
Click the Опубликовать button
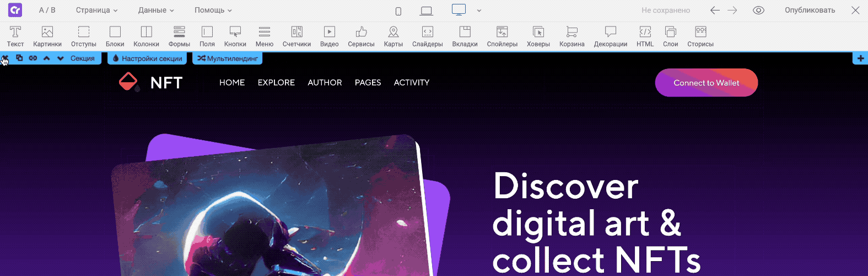(810, 10)
